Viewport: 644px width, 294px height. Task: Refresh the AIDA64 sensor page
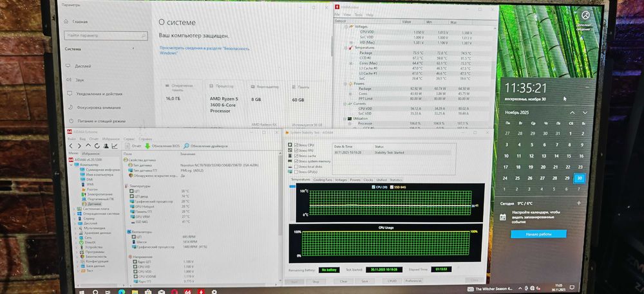tap(97, 146)
